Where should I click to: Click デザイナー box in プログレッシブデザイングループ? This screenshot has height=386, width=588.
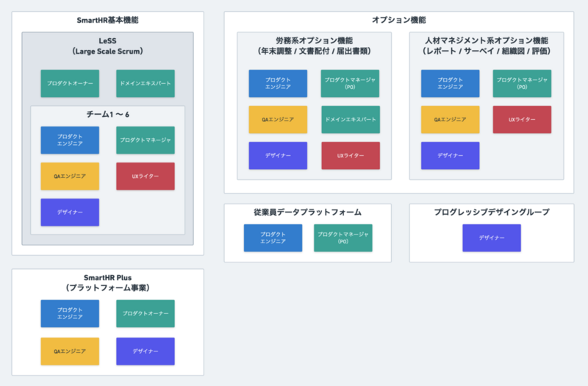pyautogui.click(x=492, y=237)
